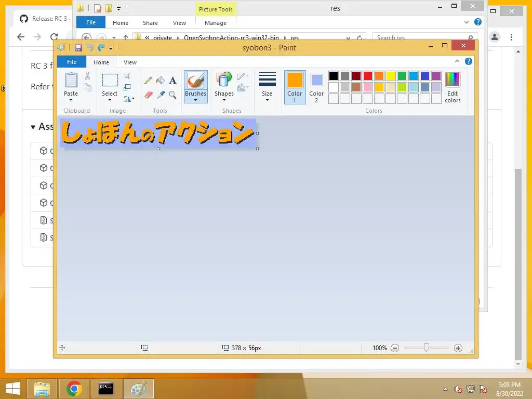
Task: Click the Undo arrow in Paint title bar
Action: point(90,48)
